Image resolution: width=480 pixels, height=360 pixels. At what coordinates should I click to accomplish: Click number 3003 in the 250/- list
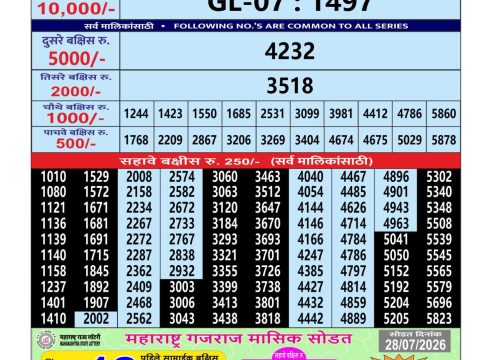(182, 287)
